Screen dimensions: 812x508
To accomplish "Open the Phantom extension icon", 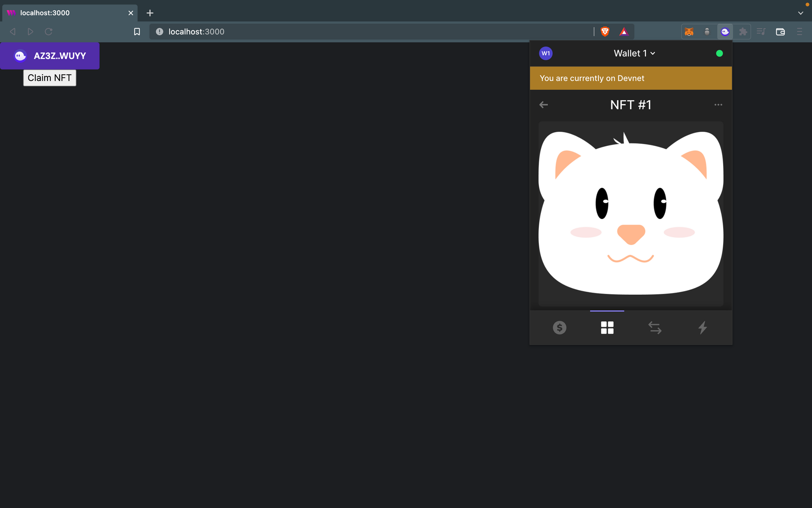I will click(725, 32).
